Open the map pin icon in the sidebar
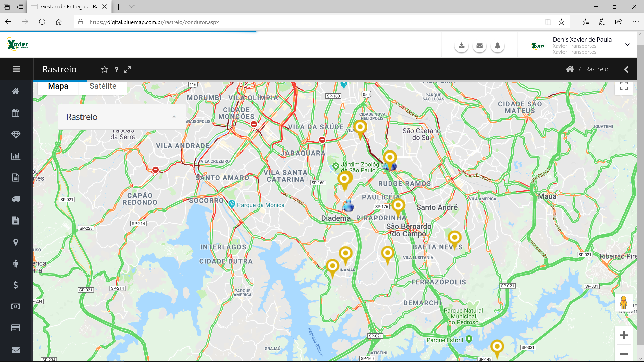 [x=16, y=242]
